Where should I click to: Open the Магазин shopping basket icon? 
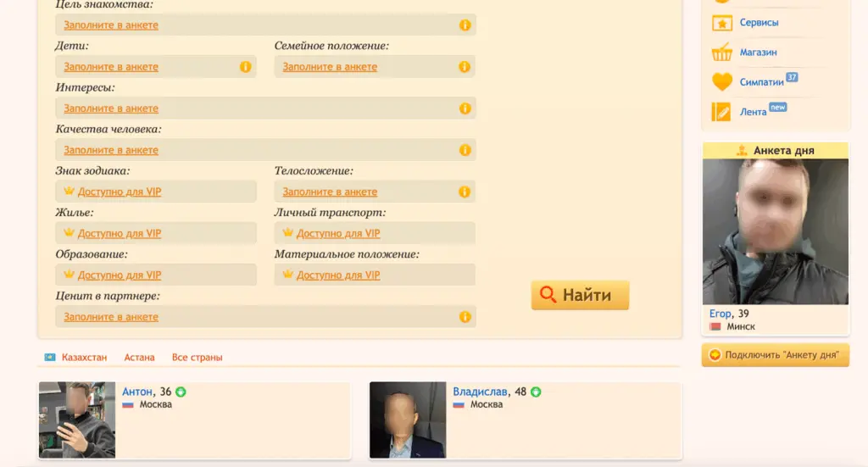(x=721, y=53)
